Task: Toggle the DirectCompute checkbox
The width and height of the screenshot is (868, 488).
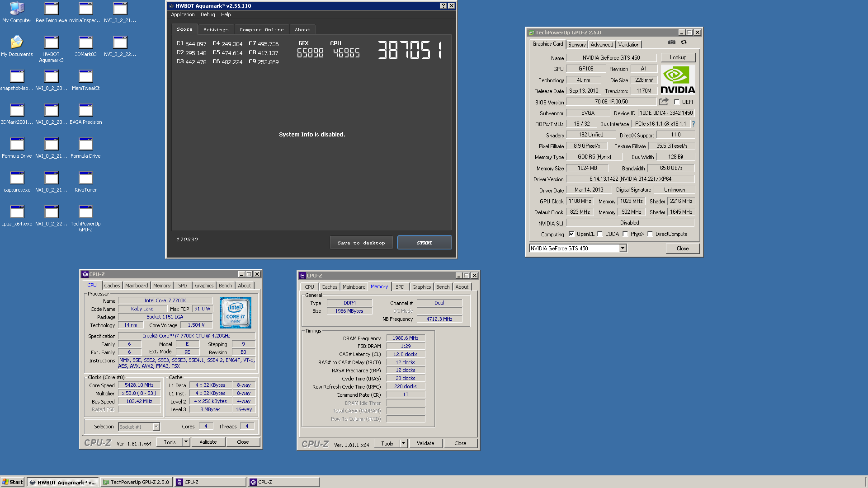Action: coord(650,234)
